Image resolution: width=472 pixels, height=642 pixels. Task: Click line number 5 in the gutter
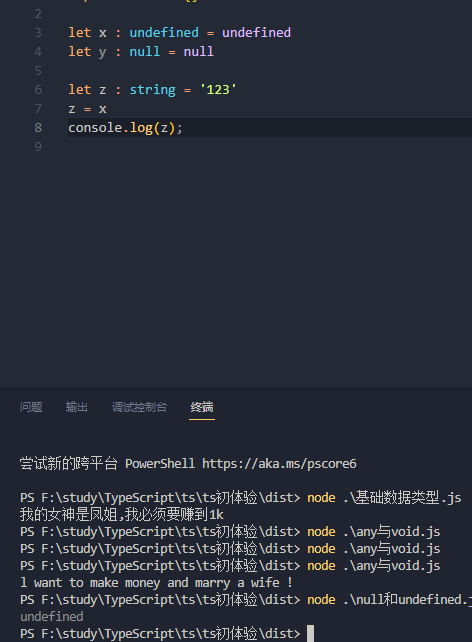[x=38, y=71]
